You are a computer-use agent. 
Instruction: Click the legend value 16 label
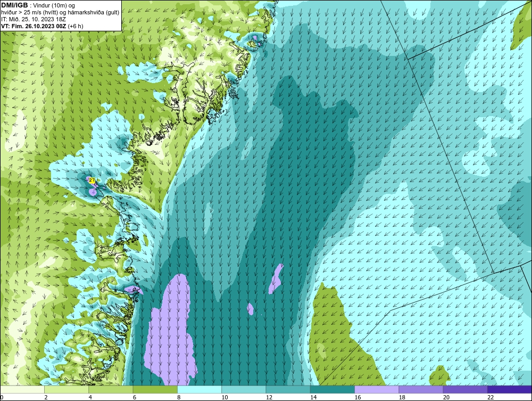click(x=358, y=398)
